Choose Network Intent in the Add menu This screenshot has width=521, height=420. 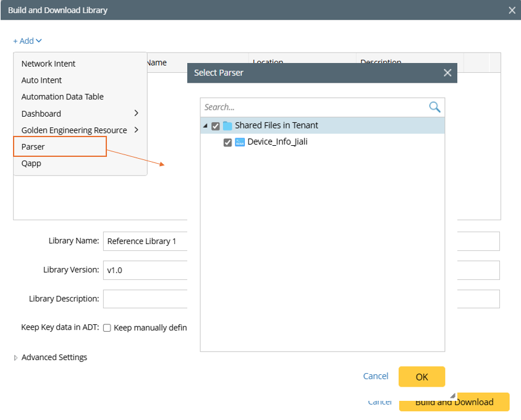coord(48,64)
